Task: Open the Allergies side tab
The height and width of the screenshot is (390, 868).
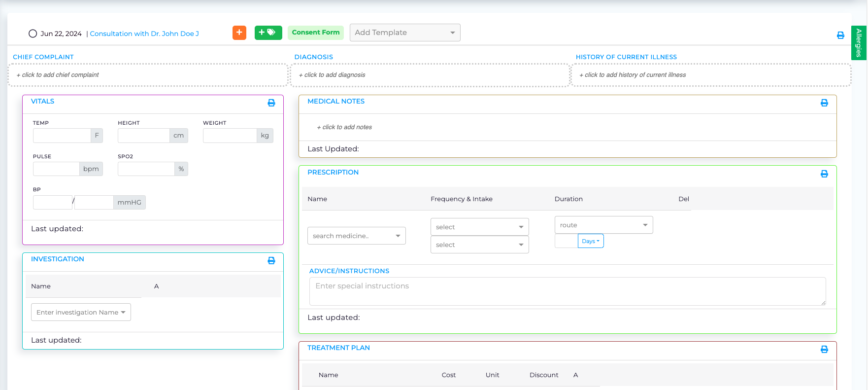Action: click(x=859, y=43)
